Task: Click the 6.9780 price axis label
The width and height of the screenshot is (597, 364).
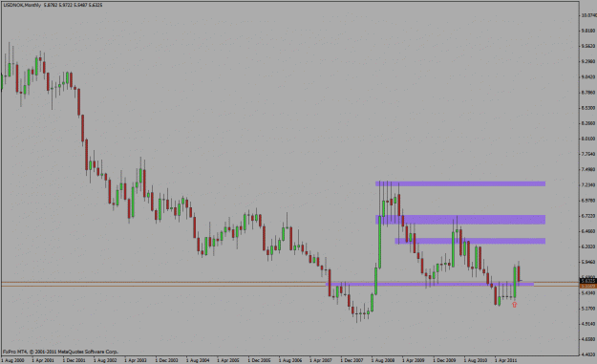Action: [588, 201]
